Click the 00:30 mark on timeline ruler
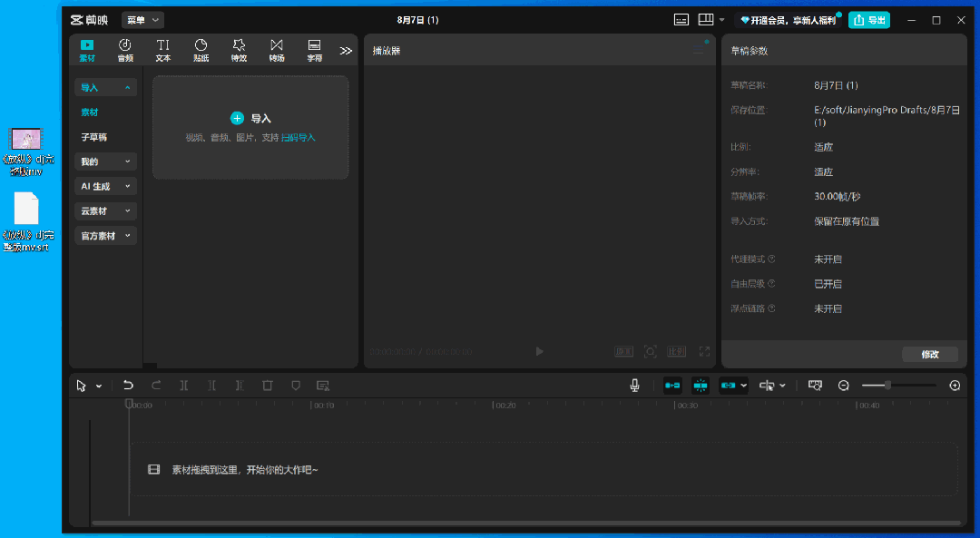This screenshot has width=980, height=538. (x=686, y=405)
